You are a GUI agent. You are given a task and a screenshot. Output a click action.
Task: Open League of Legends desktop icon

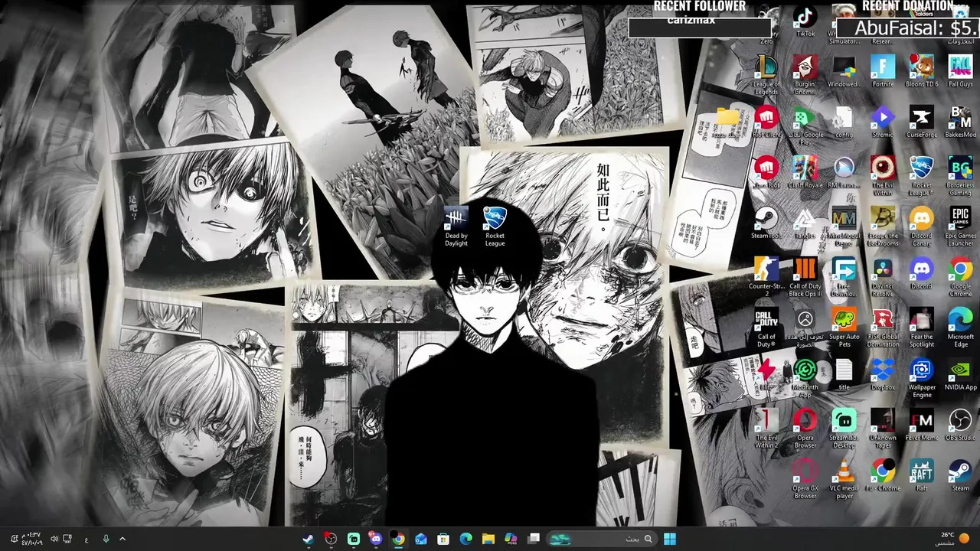tap(766, 75)
